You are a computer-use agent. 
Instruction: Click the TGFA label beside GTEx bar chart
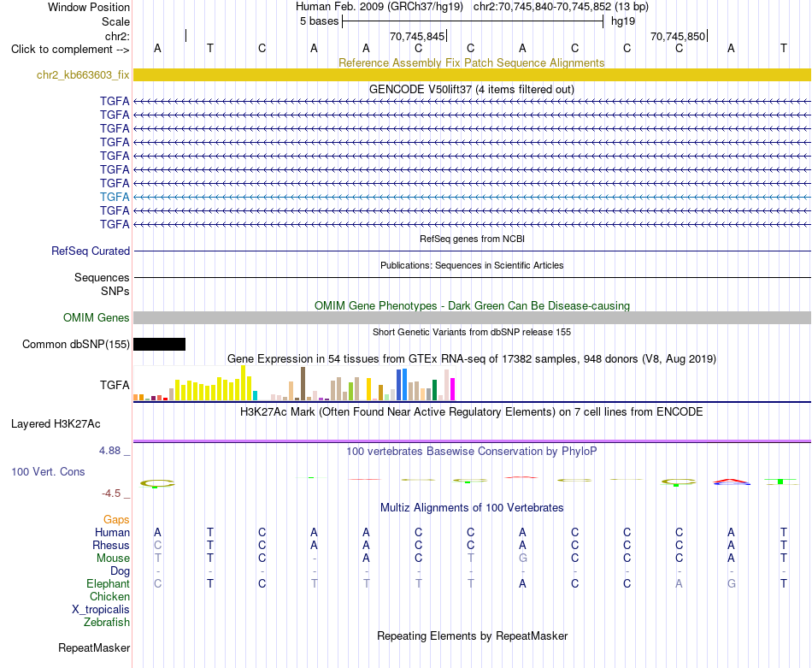115,385
